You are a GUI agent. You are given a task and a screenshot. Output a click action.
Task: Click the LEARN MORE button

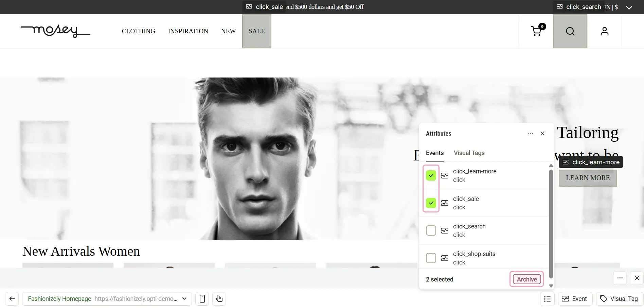click(x=588, y=178)
